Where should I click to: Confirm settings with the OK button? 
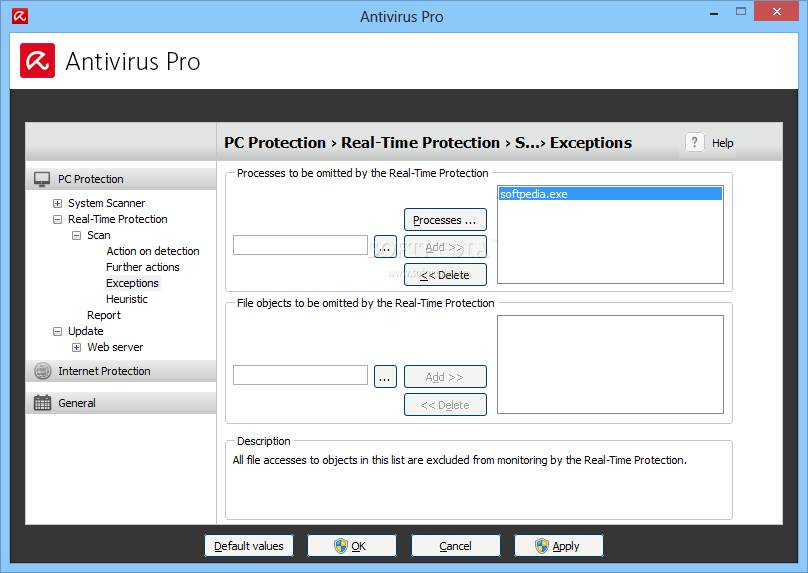coord(352,546)
